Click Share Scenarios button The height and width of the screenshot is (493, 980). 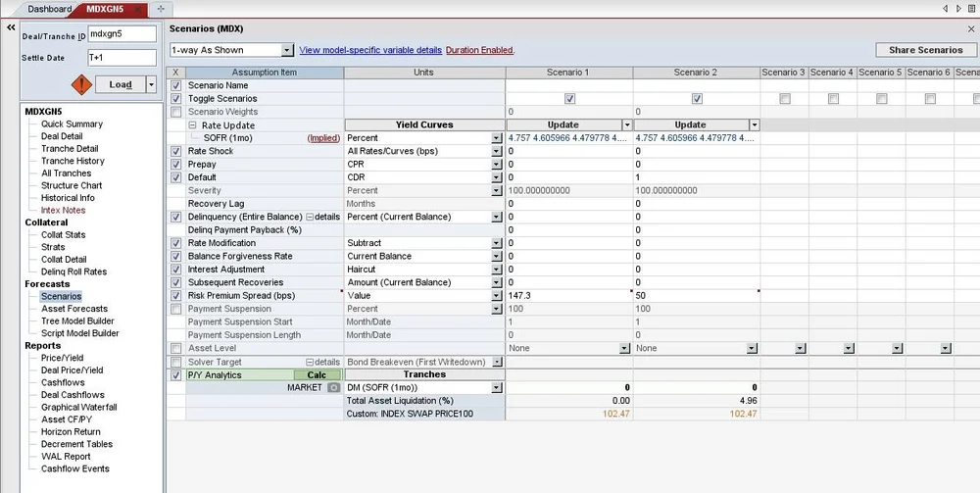tap(926, 50)
